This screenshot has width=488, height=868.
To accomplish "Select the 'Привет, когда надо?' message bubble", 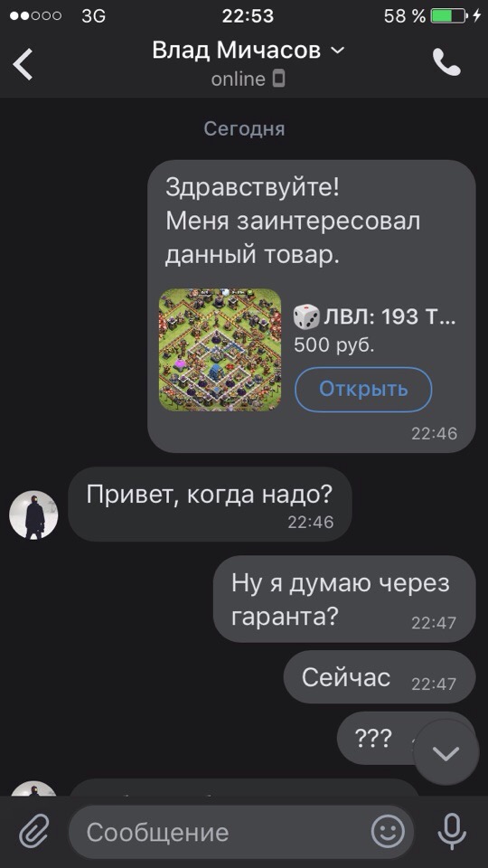I will point(210,505).
